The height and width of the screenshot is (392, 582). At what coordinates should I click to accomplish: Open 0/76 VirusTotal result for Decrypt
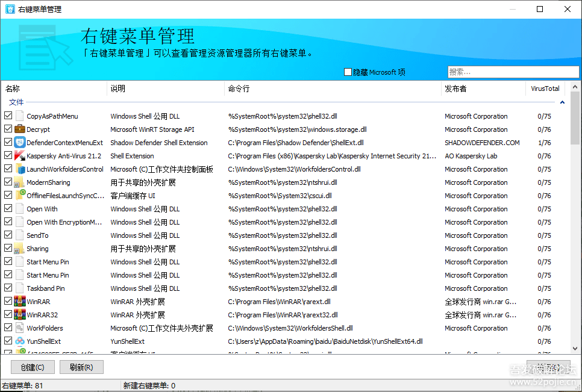point(544,129)
